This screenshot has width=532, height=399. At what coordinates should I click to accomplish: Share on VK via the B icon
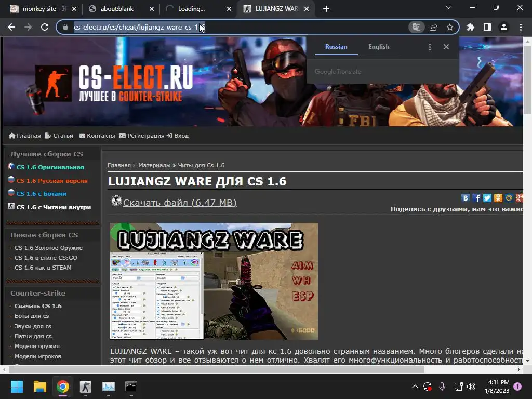pos(465,198)
